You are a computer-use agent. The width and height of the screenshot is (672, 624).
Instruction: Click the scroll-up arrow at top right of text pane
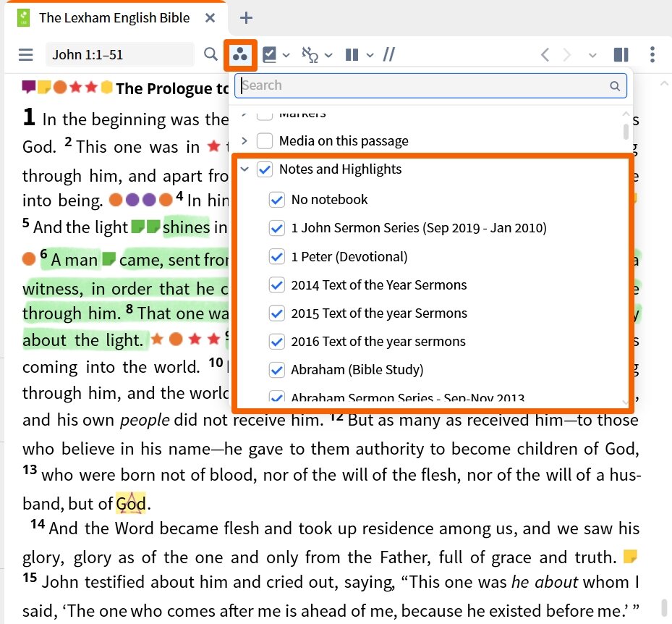click(664, 84)
